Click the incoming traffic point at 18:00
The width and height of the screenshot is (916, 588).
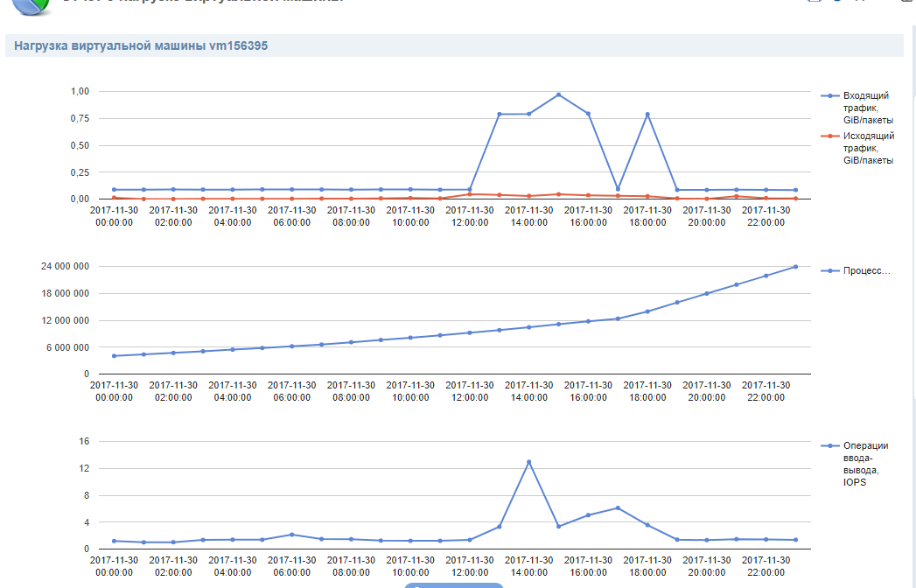(647, 115)
